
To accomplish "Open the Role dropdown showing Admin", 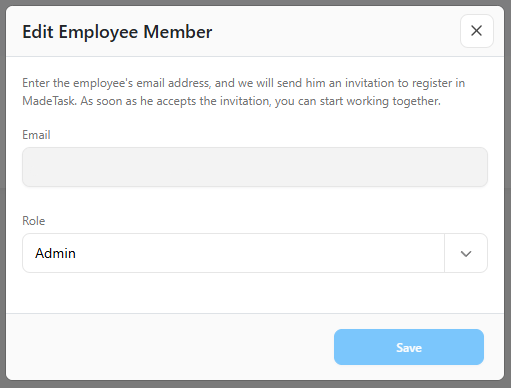I will [255, 253].
